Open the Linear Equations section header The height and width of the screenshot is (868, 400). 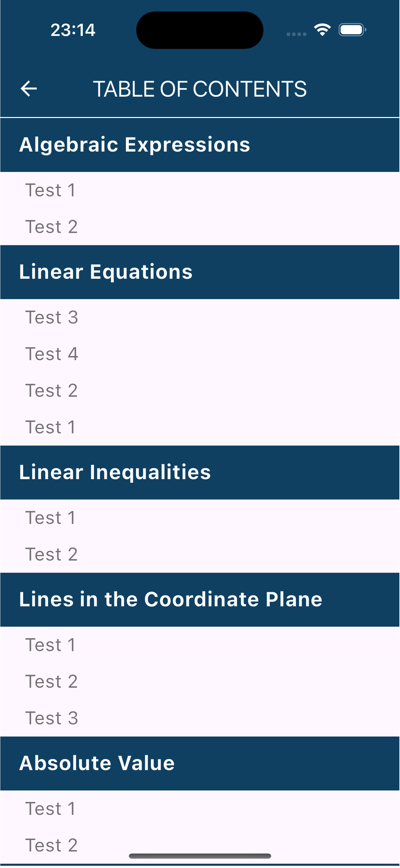pos(200,272)
